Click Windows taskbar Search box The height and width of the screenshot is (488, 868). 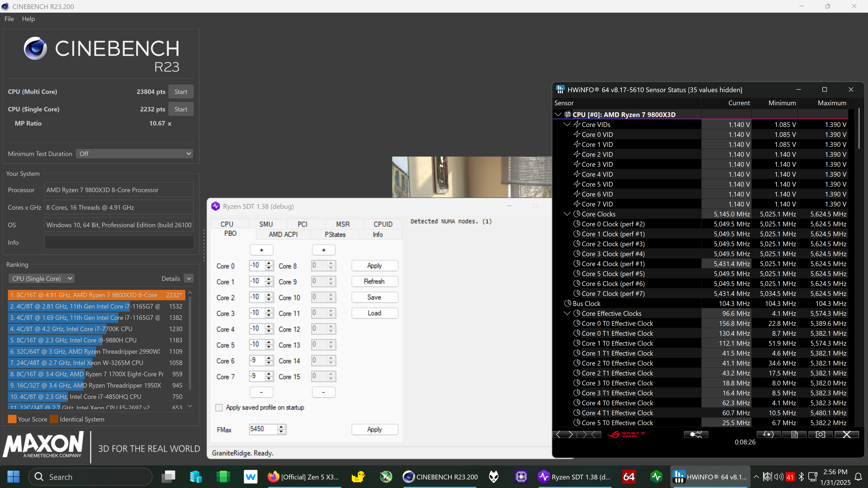click(x=90, y=477)
